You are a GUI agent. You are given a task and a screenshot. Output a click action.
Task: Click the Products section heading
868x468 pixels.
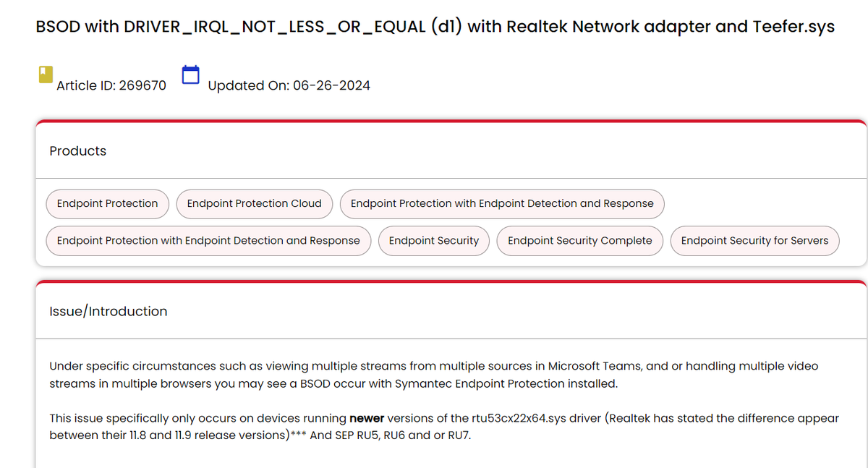click(x=77, y=151)
